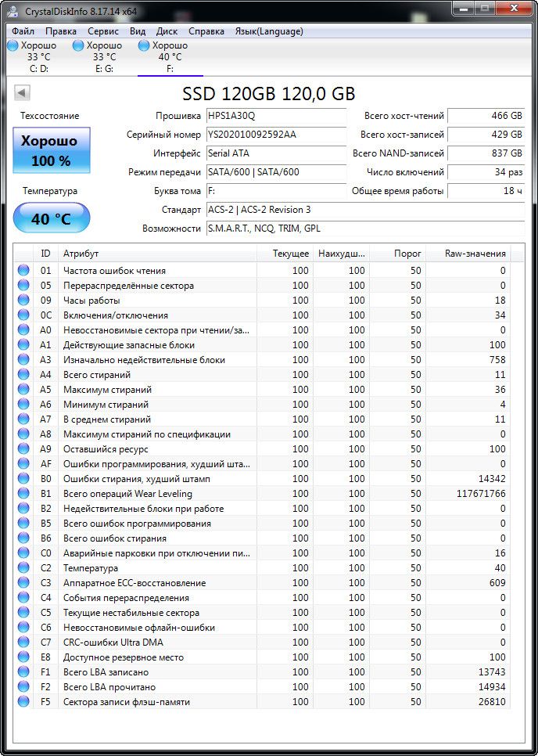Click the serial number field YS202010092592AA
Viewport: 538px width, 756px height.
pos(276,135)
